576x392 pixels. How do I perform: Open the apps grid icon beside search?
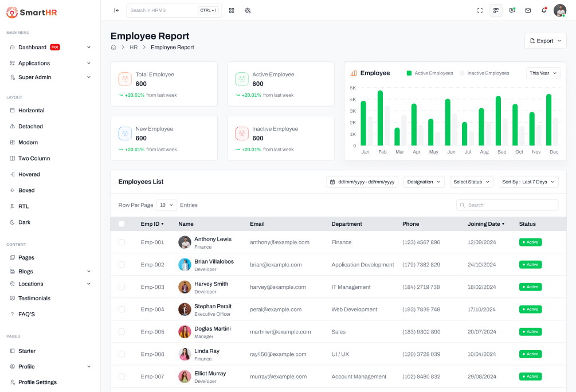232,10
